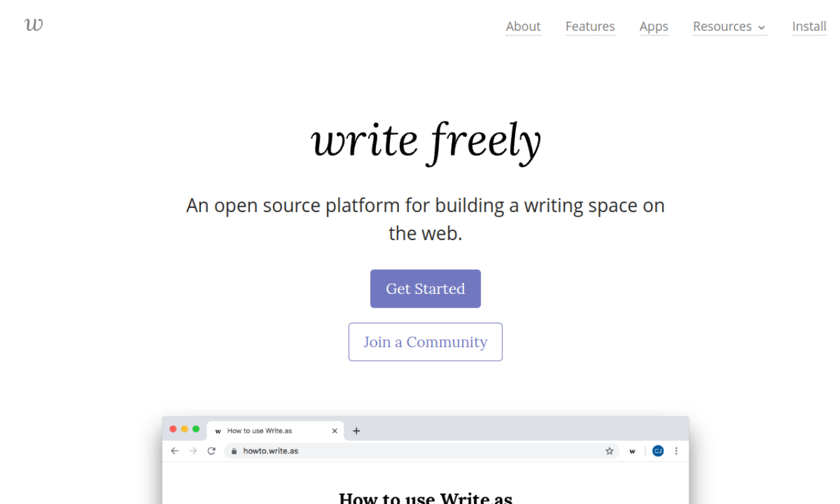Viewport: 840px width, 504px height.
Task: Open the Features page from the navigation
Action: (590, 27)
